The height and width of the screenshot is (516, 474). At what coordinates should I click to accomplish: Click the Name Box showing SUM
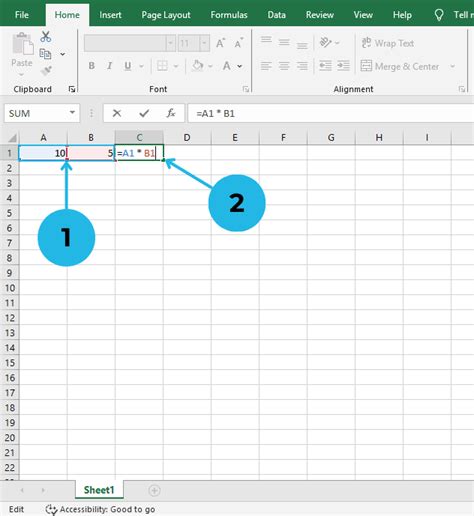tap(36, 113)
